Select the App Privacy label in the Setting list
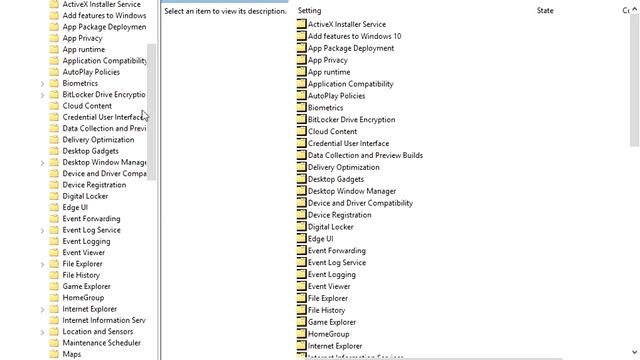This screenshot has width=640, height=360. [x=328, y=60]
